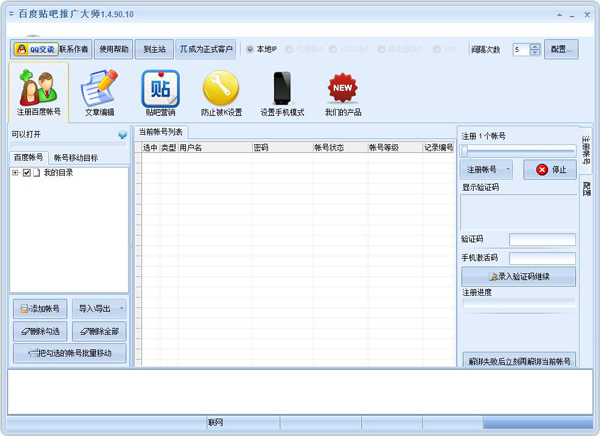The image size is (600, 436).
Task: Click the 验证码 input field
Action: pos(542,240)
